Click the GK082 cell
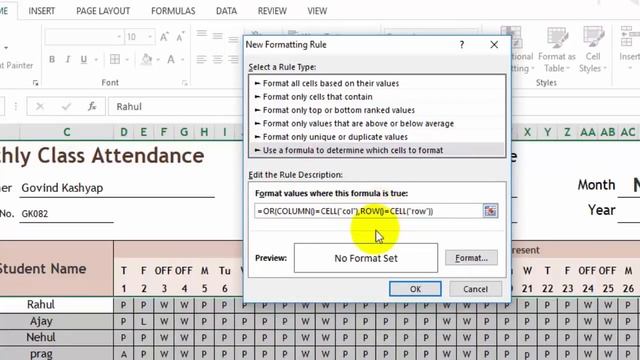The image size is (640, 360). pyautogui.click(x=66, y=214)
